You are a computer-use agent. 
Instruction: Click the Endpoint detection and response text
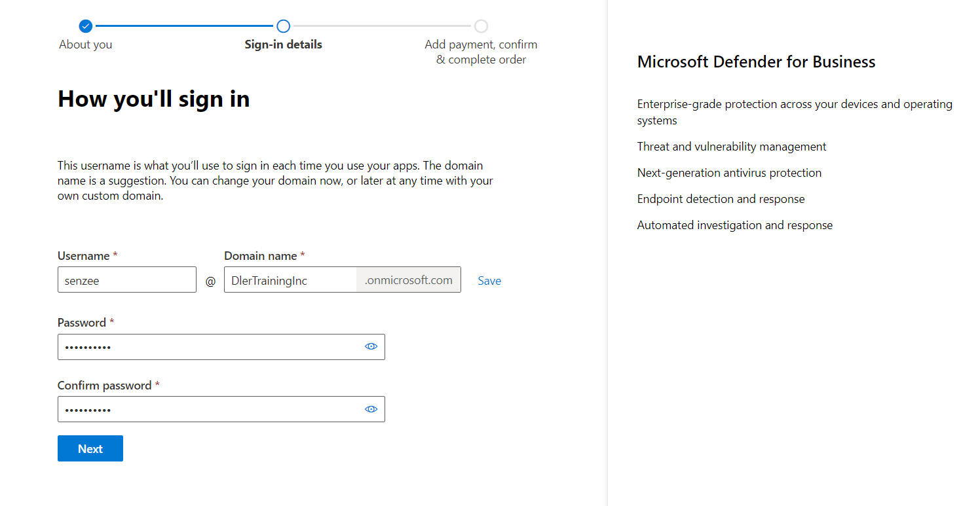coord(721,199)
